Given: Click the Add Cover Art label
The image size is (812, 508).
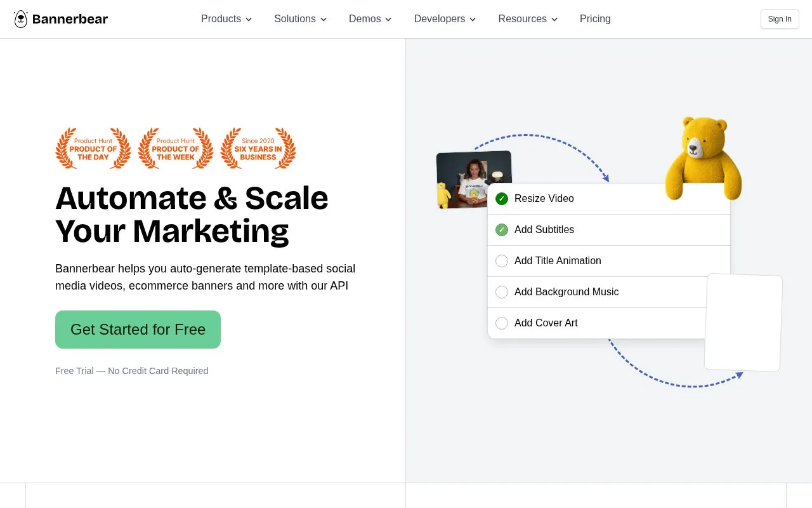Looking at the screenshot, I should pyautogui.click(x=546, y=323).
